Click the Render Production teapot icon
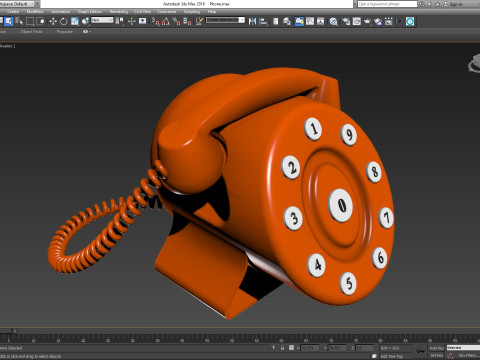480x360 pixels. coord(367,22)
